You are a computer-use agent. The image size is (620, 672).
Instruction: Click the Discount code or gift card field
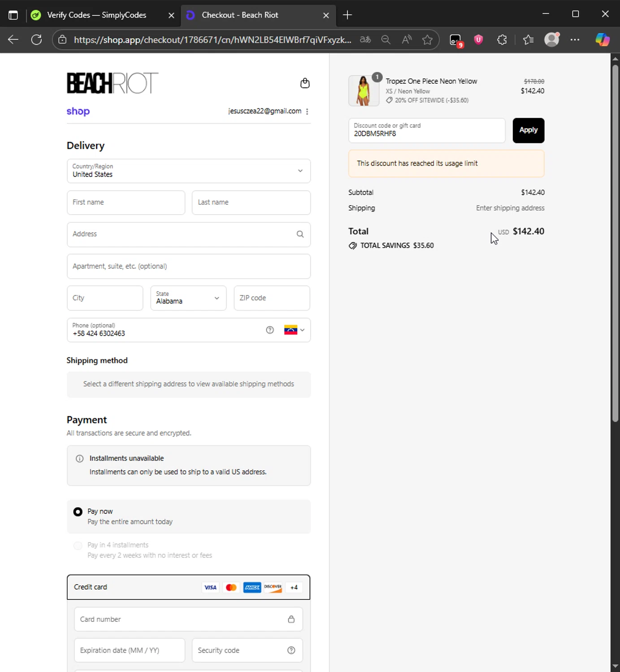(427, 130)
